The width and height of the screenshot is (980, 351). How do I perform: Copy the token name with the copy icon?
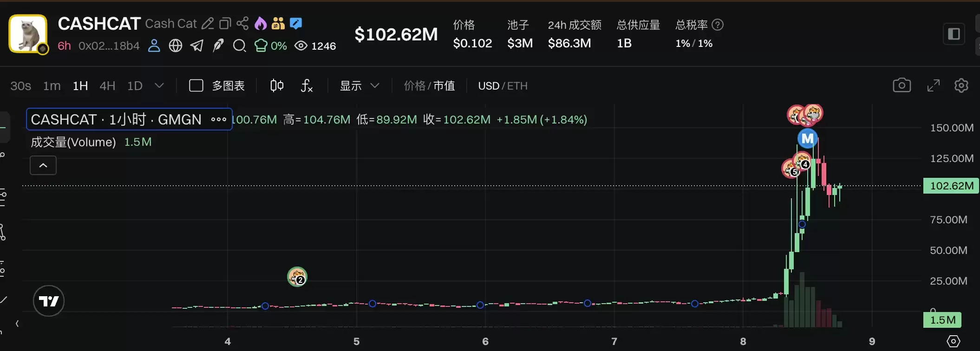pos(225,23)
